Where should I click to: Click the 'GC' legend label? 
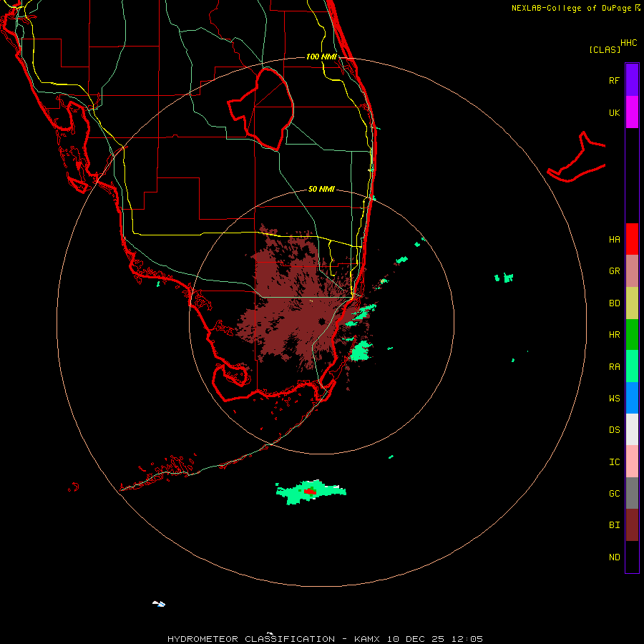614,493
